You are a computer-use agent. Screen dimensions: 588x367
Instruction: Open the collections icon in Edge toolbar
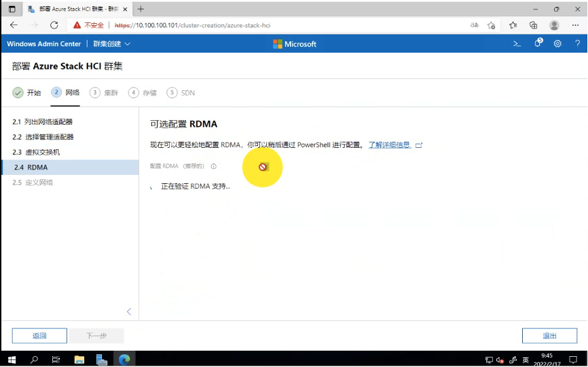tap(533, 25)
